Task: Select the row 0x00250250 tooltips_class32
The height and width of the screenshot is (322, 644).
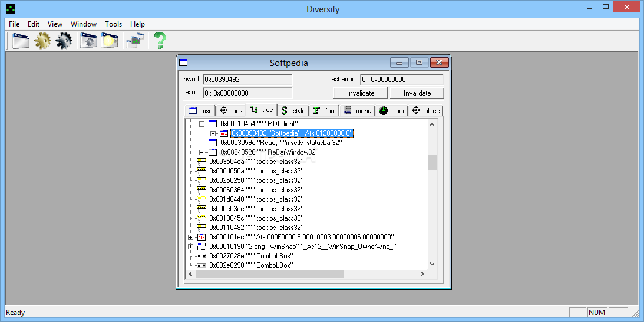Action: (256, 180)
